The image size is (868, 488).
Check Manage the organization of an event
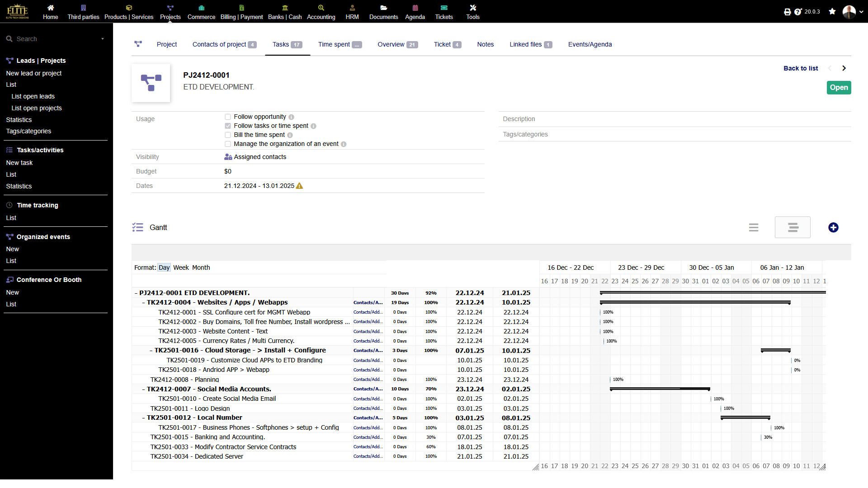(228, 144)
